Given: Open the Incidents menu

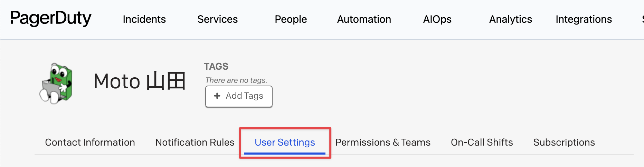Looking at the screenshot, I should (x=144, y=19).
